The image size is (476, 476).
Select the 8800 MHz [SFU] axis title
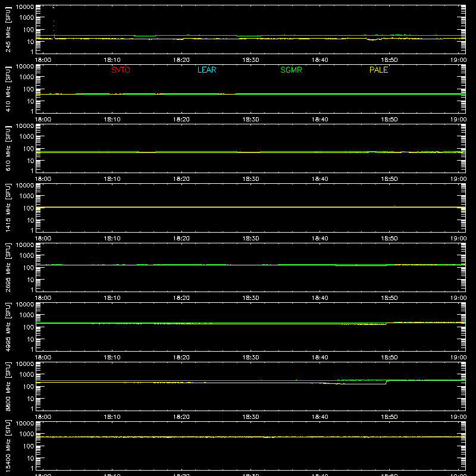coord(8,386)
